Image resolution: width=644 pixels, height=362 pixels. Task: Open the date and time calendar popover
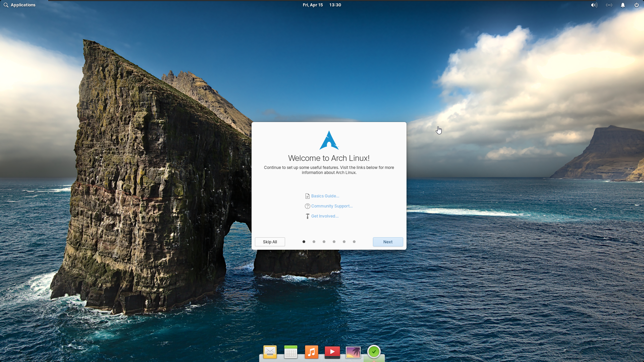click(322, 5)
